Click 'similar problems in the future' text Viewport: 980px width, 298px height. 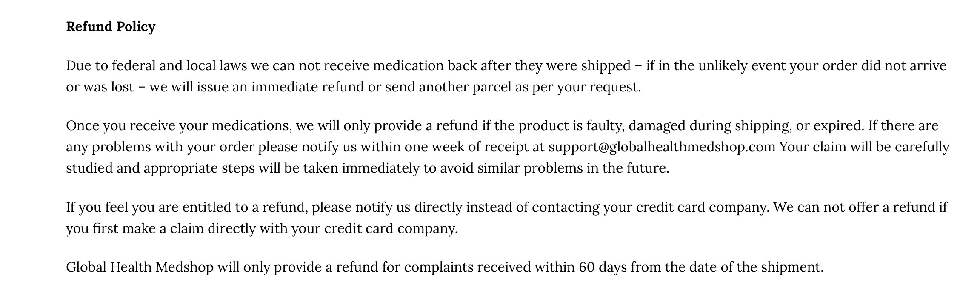point(573,168)
